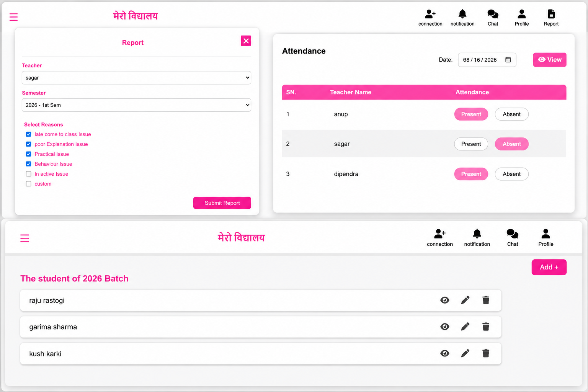
Task: Open Profile in the lower header
Action: (x=546, y=234)
